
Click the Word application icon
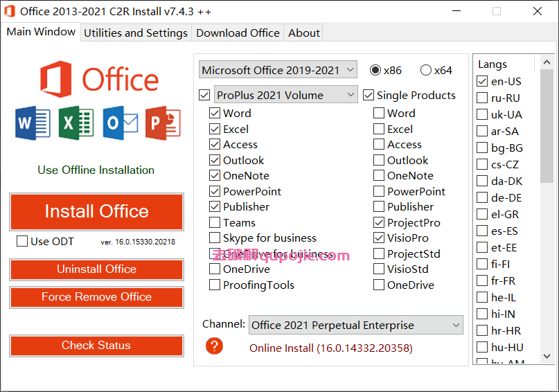[33, 123]
